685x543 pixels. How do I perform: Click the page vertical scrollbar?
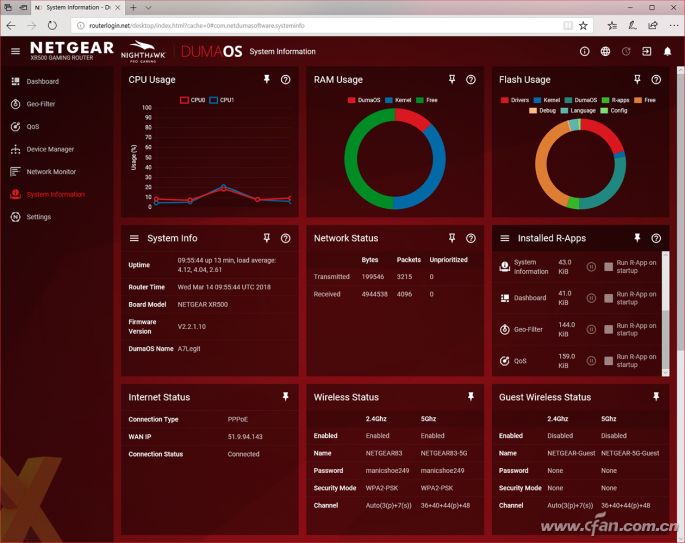click(x=681, y=304)
